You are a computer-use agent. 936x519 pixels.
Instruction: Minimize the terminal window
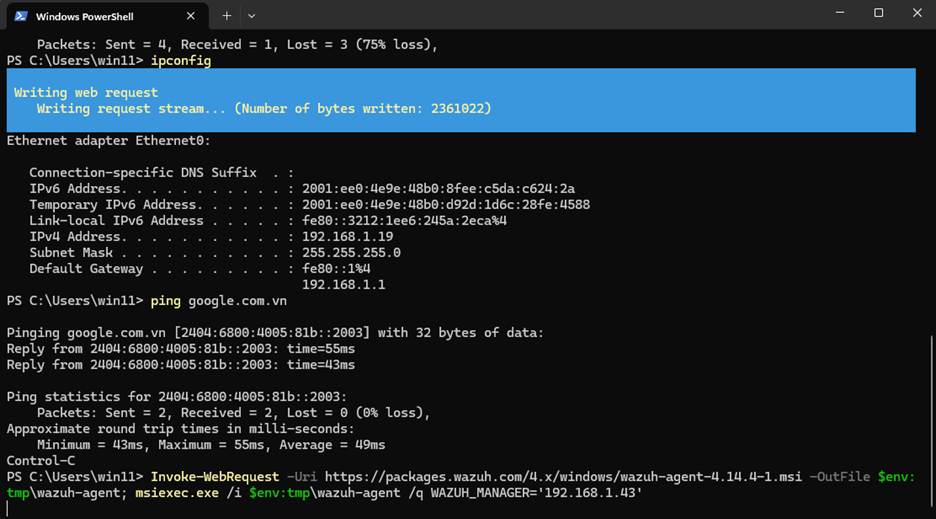pos(838,13)
